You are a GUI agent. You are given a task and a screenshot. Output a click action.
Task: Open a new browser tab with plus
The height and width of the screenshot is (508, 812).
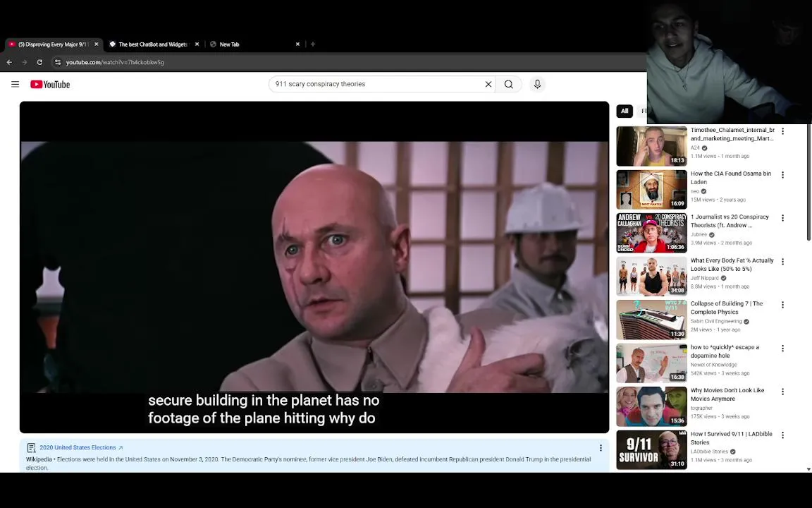click(313, 44)
